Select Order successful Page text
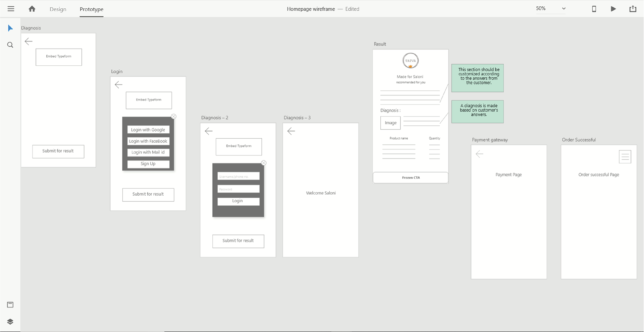The width and height of the screenshot is (644, 332). tap(599, 175)
